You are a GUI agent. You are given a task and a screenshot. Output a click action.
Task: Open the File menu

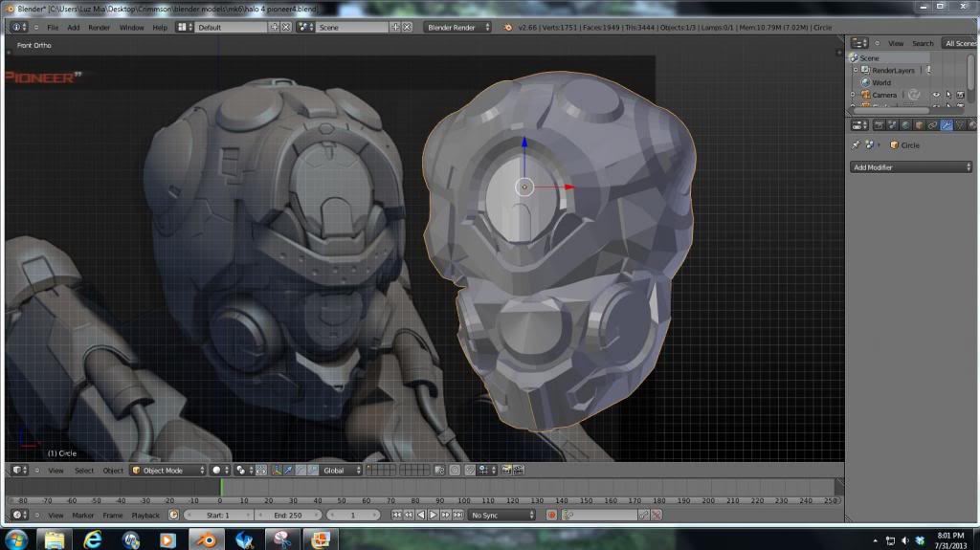pos(53,28)
